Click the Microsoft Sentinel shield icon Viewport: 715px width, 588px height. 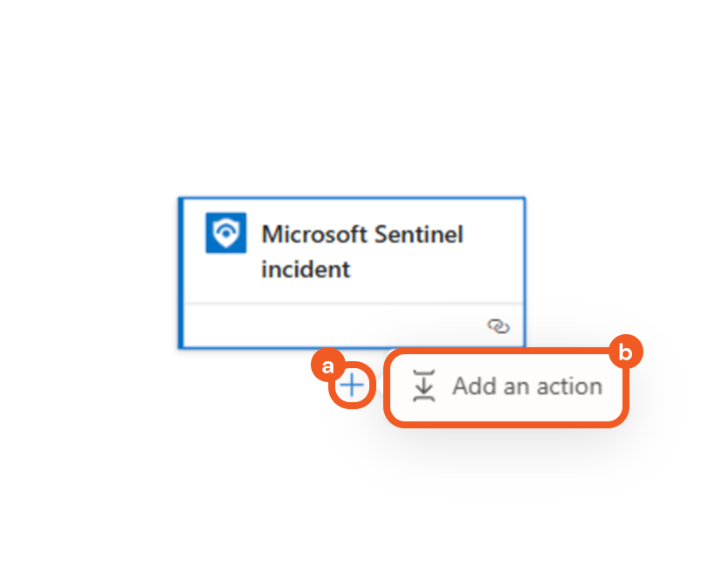click(226, 233)
